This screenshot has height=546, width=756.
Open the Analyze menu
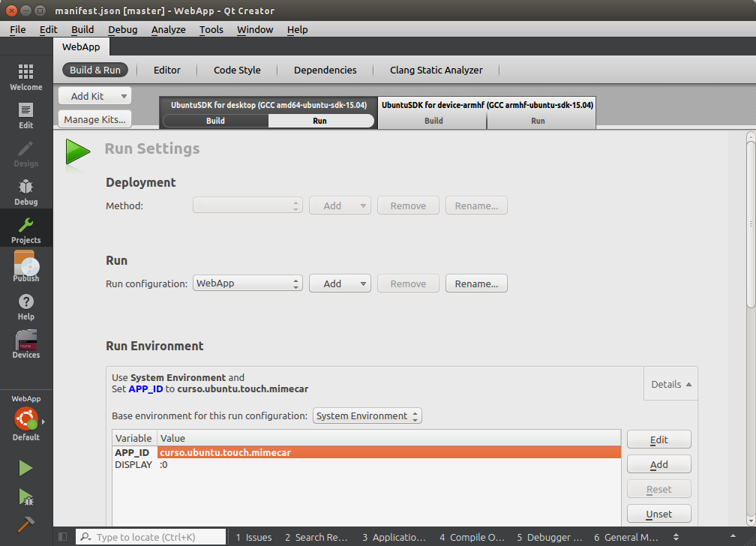click(x=168, y=29)
